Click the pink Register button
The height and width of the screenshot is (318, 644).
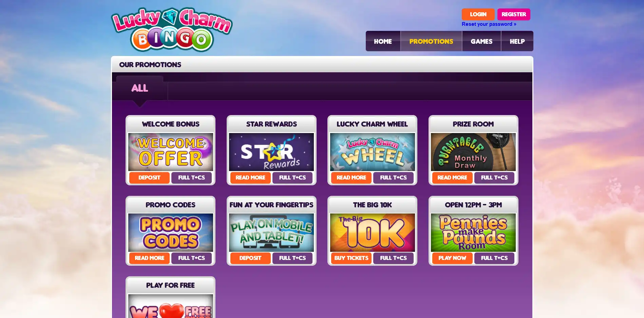point(514,14)
